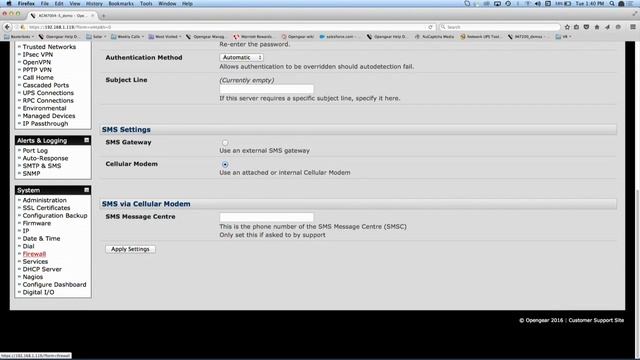The height and width of the screenshot is (360, 640).
Task: Open the Environmental link
Action: pyautogui.click(x=44, y=108)
